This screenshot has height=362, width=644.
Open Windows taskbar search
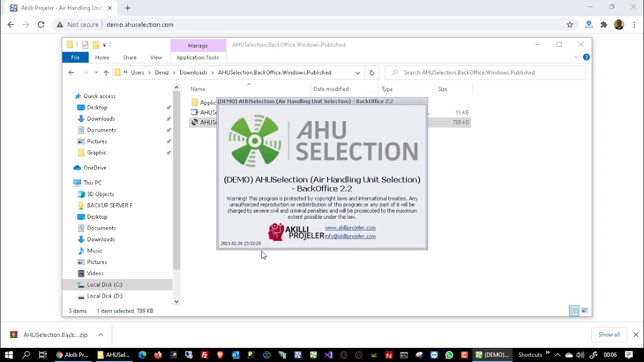tap(26, 355)
